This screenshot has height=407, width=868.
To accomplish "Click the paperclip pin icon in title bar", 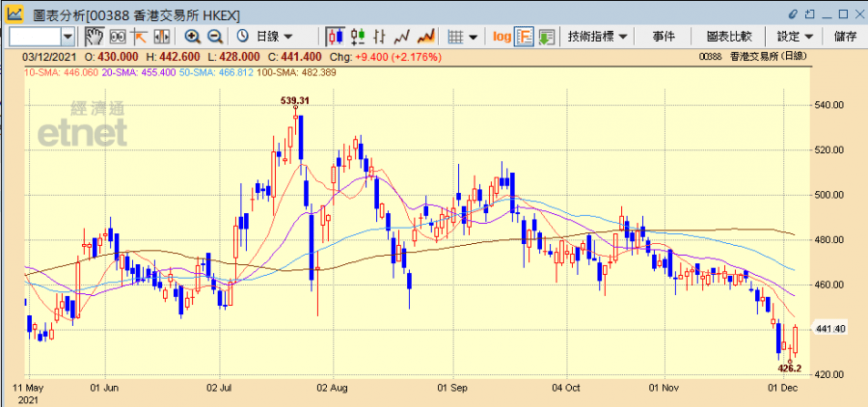I will coord(795,14).
